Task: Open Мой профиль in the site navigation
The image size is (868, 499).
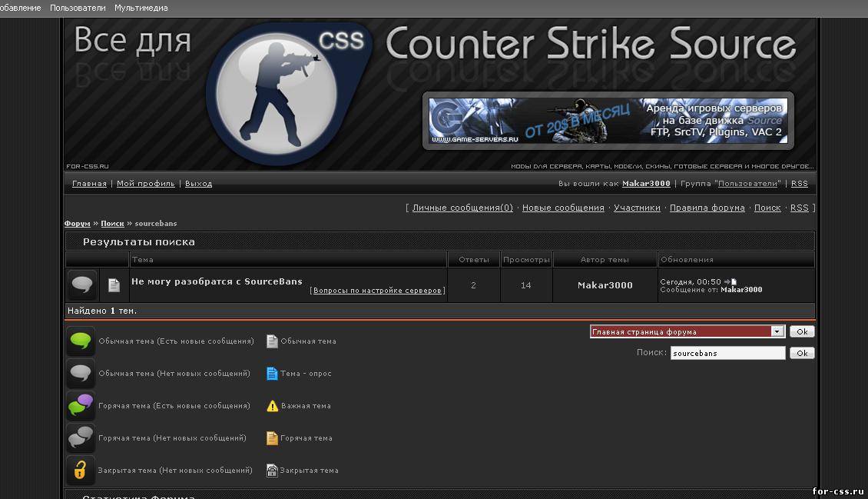Action: (146, 183)
